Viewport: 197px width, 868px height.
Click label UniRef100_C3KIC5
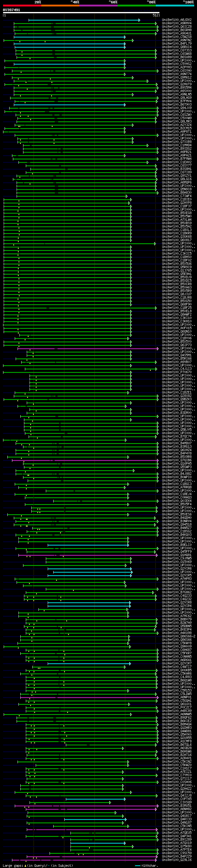point(177,253)
